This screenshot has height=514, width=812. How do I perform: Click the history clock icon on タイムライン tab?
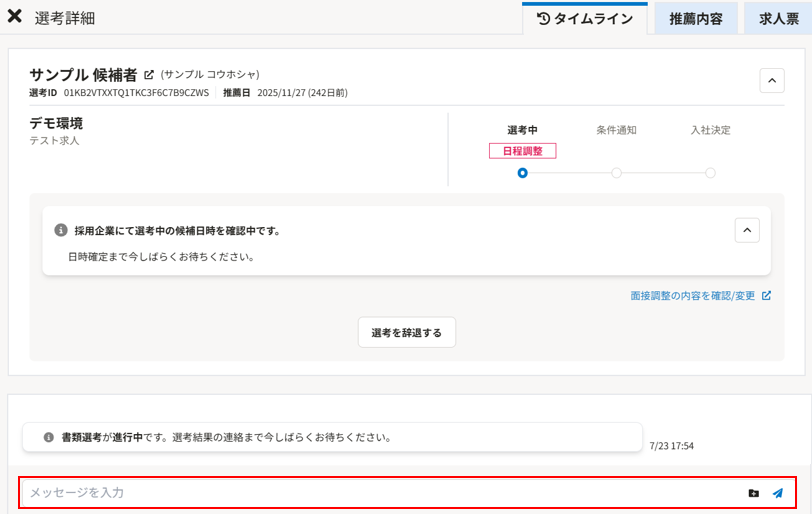[x=543, y=19]
